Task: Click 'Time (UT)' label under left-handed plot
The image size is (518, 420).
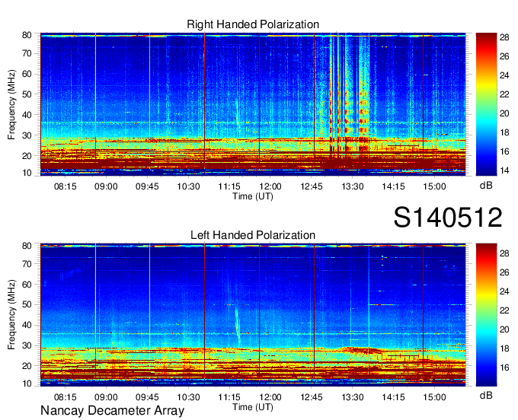Action: point(253,407)
